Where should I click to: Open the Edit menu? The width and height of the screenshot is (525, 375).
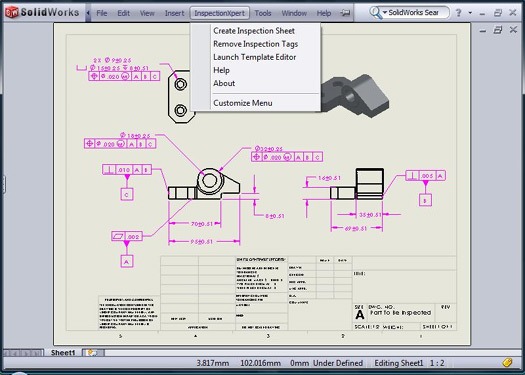pos(123,13)
